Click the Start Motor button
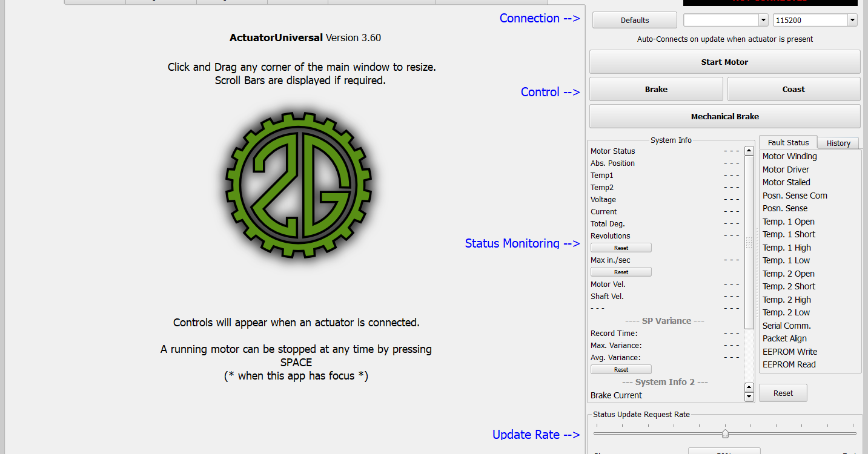868x454 pixels. pyautogui.click(x=724, y=62)
